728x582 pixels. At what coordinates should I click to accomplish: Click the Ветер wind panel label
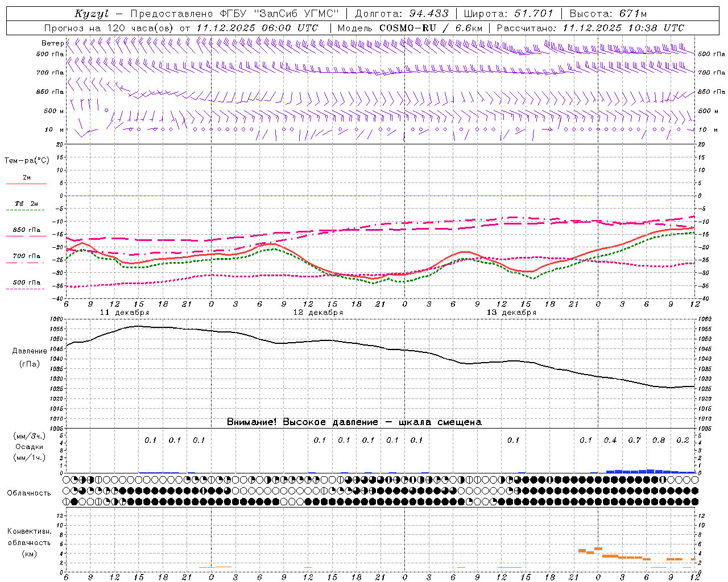coord(52,43)
